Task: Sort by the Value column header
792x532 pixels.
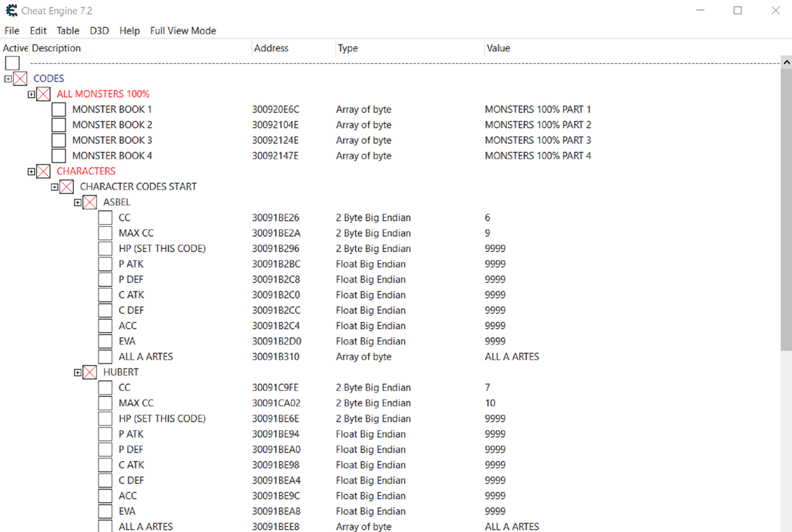Action: point(632,48)
